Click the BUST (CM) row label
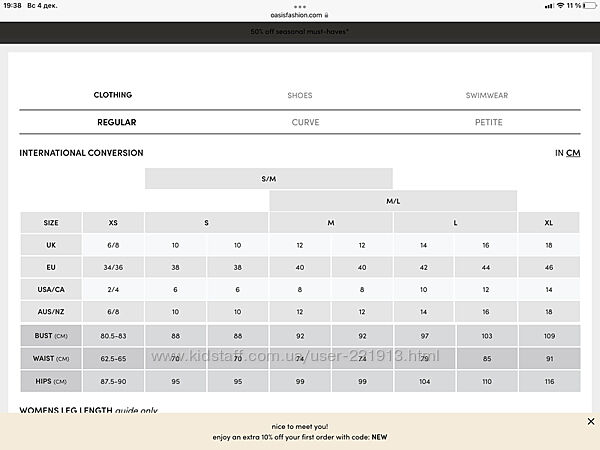Screen dimensions: 600x450 (51, 335)
